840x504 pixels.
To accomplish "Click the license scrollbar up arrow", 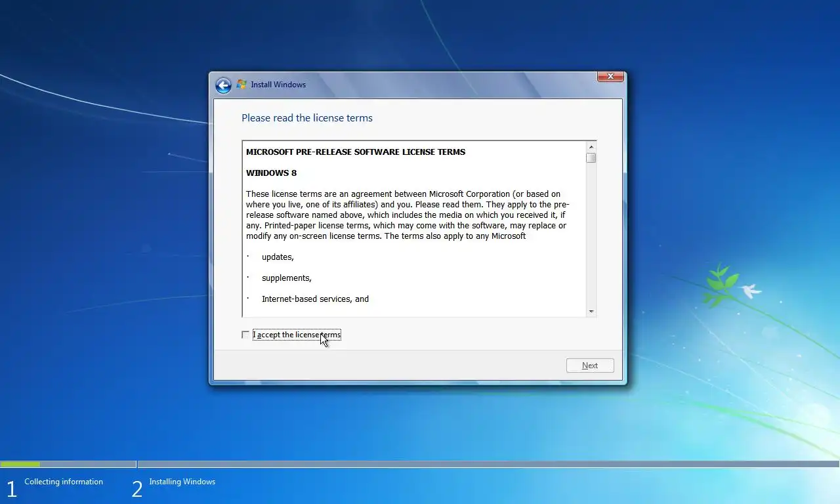I will 591,147.
